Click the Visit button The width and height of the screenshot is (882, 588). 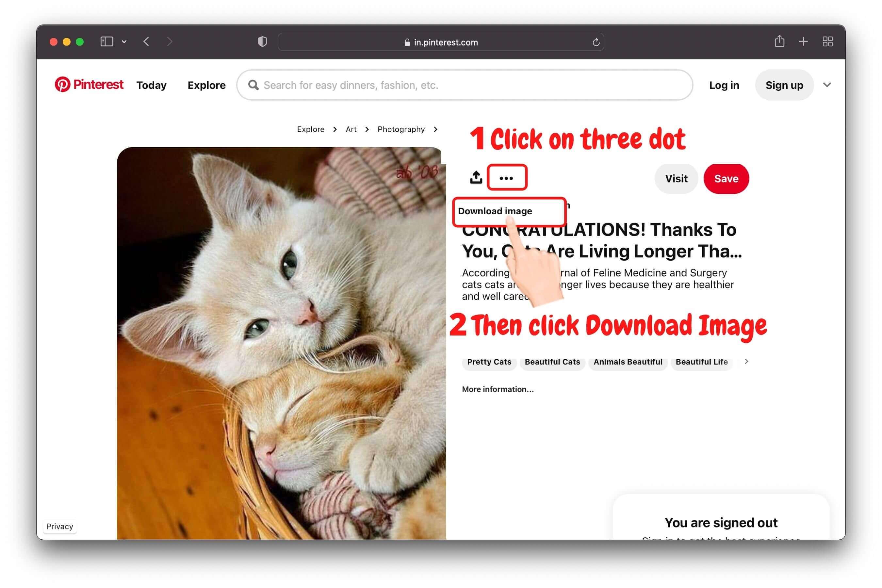click(676, 178)
